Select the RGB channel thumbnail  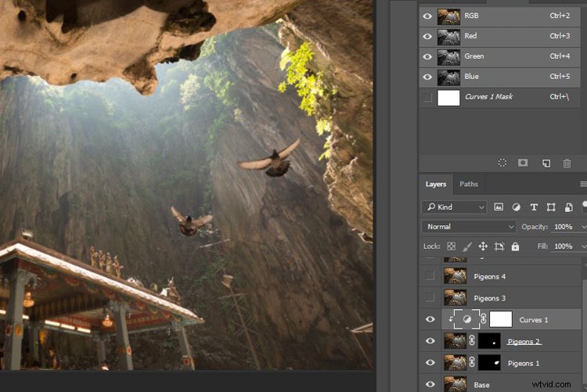(448, 16)
